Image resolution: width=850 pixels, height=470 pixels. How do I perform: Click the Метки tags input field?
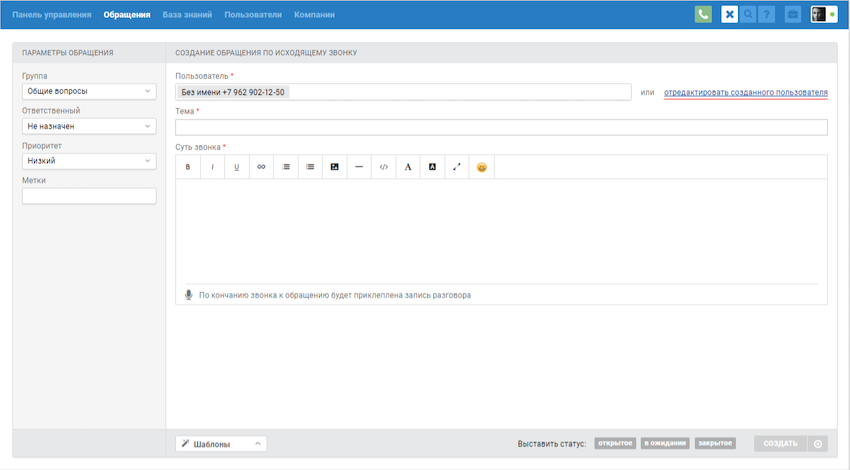(x=89, y=196)
